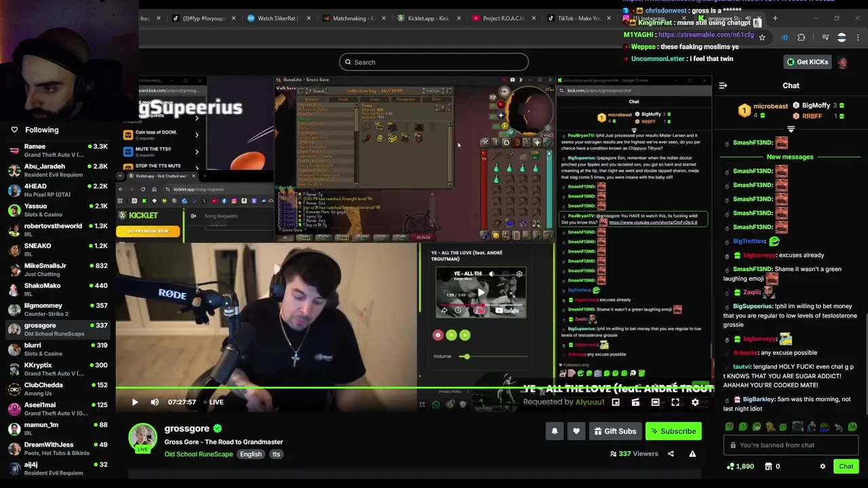Open liigmommey's channel in the sidebar
The height and width of the screenshot is (488, 868).
[58, 310]
